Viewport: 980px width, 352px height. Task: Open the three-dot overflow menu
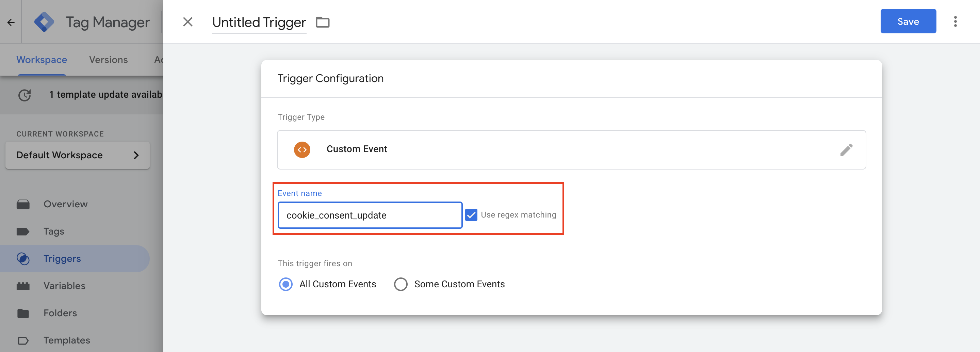955,22
